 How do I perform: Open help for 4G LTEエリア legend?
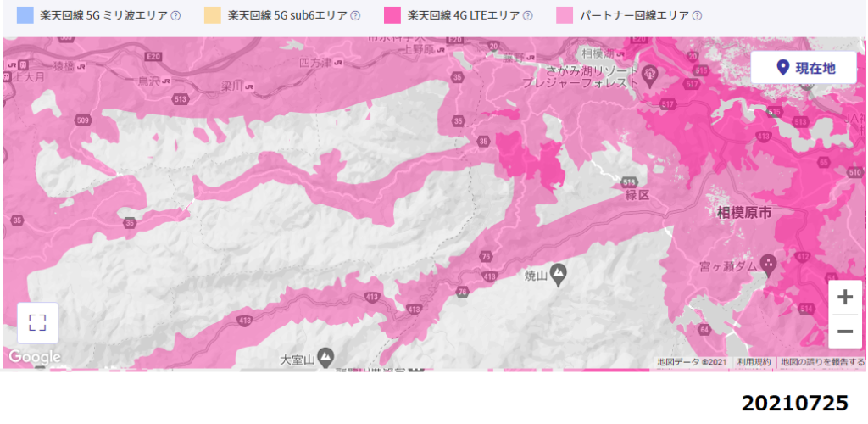tap(527, 15)
